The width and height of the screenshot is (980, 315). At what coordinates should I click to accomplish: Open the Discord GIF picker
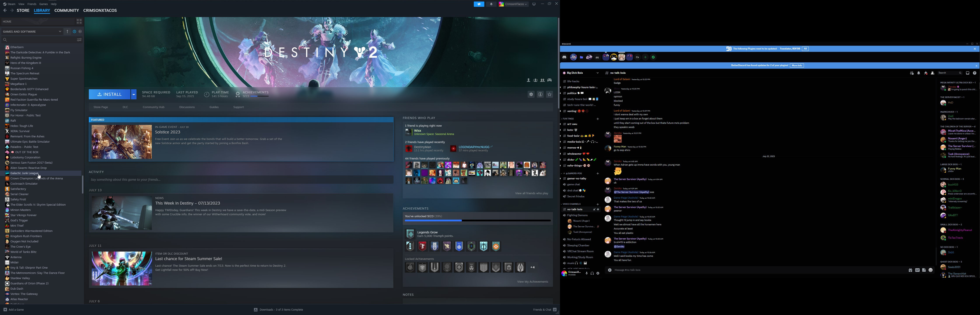917,270
